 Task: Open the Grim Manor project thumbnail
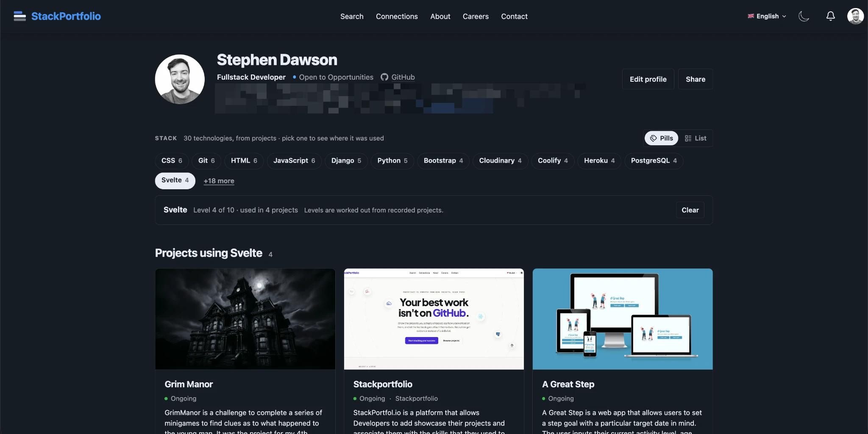coord(245,319)
